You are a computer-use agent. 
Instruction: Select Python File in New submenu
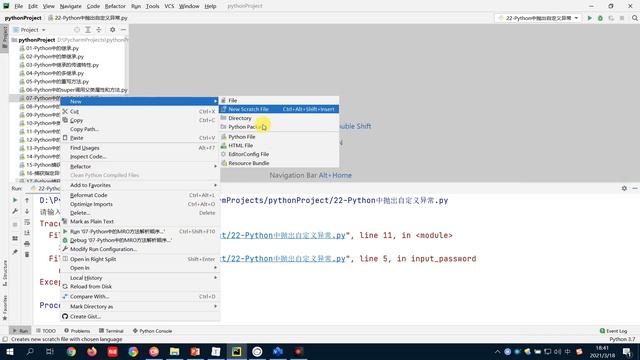[x=279, y=137]
